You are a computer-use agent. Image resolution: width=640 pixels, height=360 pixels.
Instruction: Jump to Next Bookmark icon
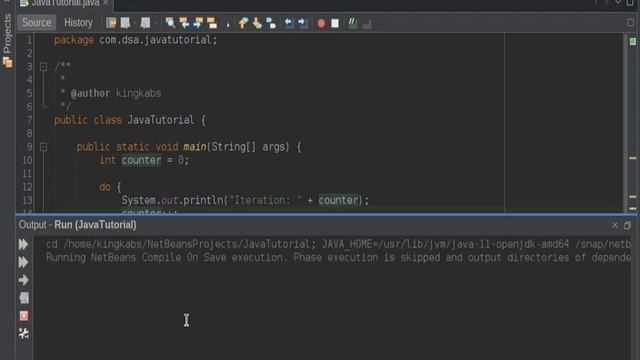(x=257, y=23)
